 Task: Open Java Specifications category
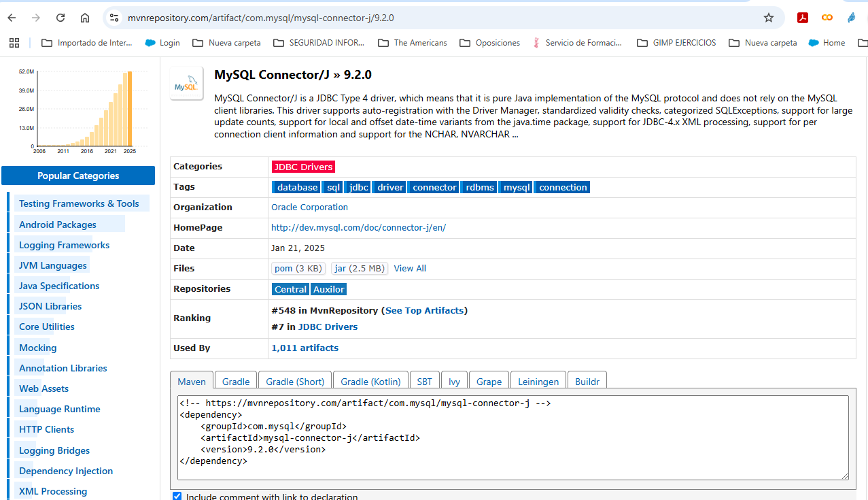pos(59,286)
